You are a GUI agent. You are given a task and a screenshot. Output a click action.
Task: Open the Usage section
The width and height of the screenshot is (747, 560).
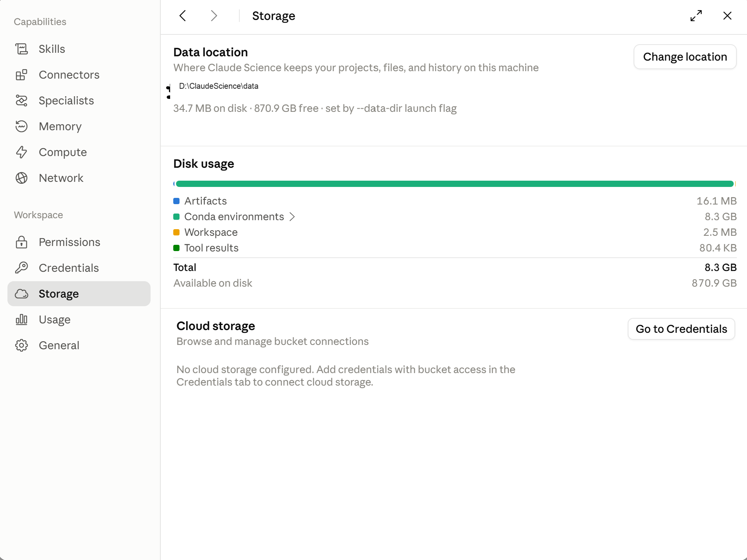79,319
